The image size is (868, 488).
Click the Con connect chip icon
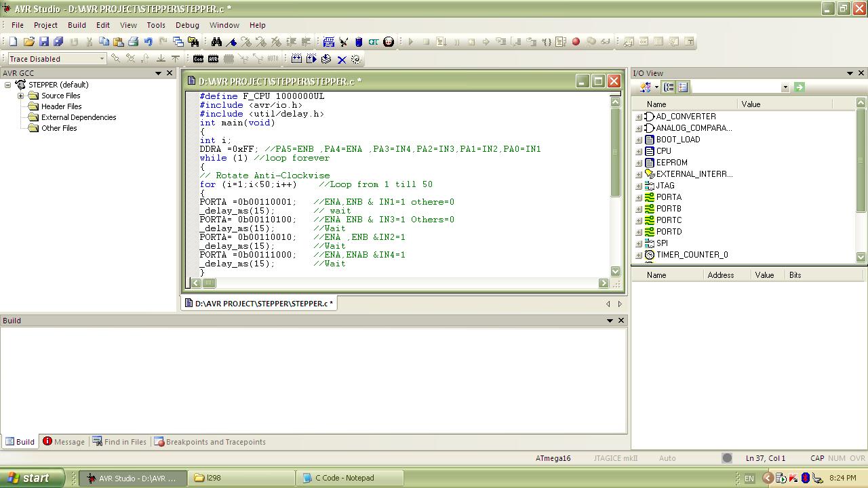pyautogui.click(x=198, y=59)
